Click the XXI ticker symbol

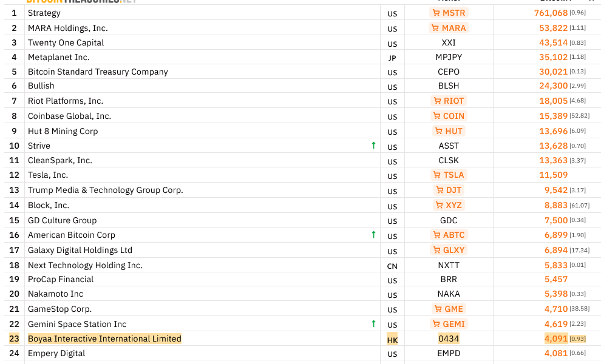click(x=449, y=42)
